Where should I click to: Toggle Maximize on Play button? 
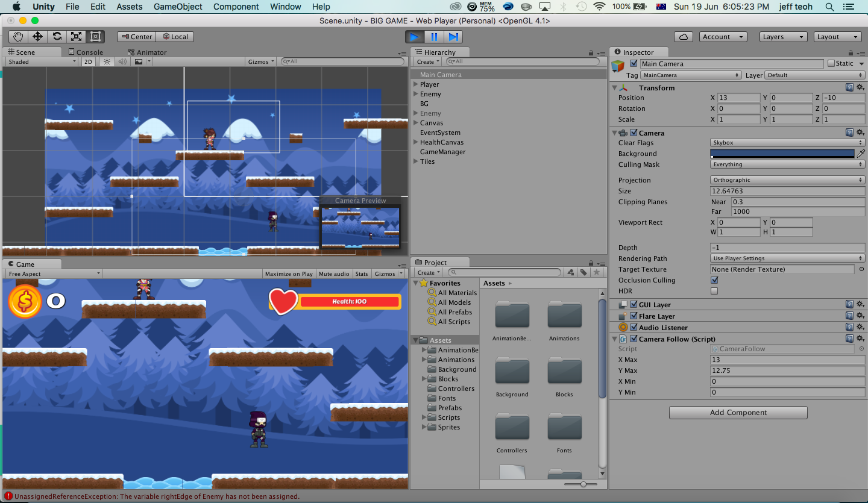289,273
